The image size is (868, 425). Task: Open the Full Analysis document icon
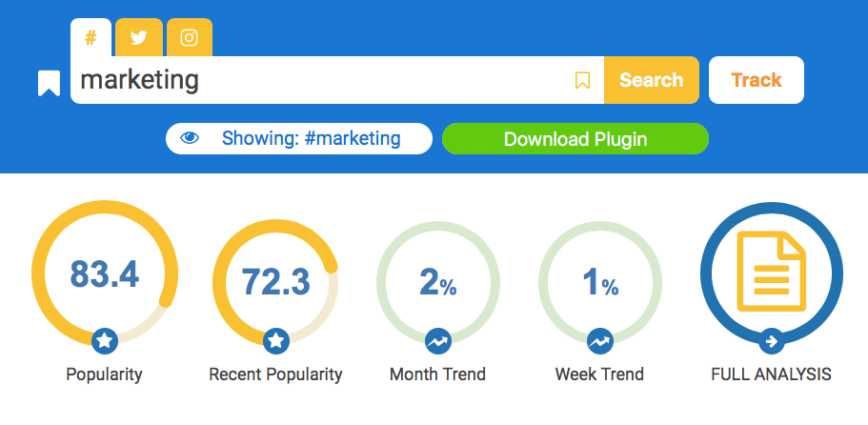click(x=772, y=272)
